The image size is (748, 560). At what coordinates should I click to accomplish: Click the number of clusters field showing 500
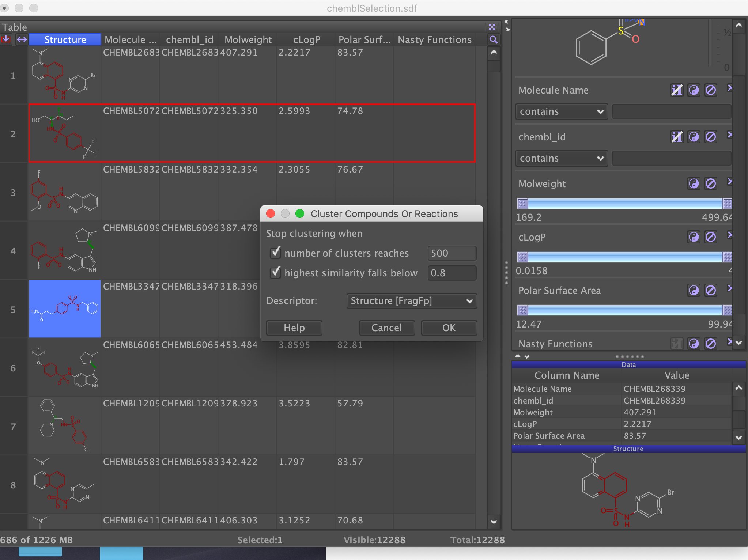click(x=452, y=253)
